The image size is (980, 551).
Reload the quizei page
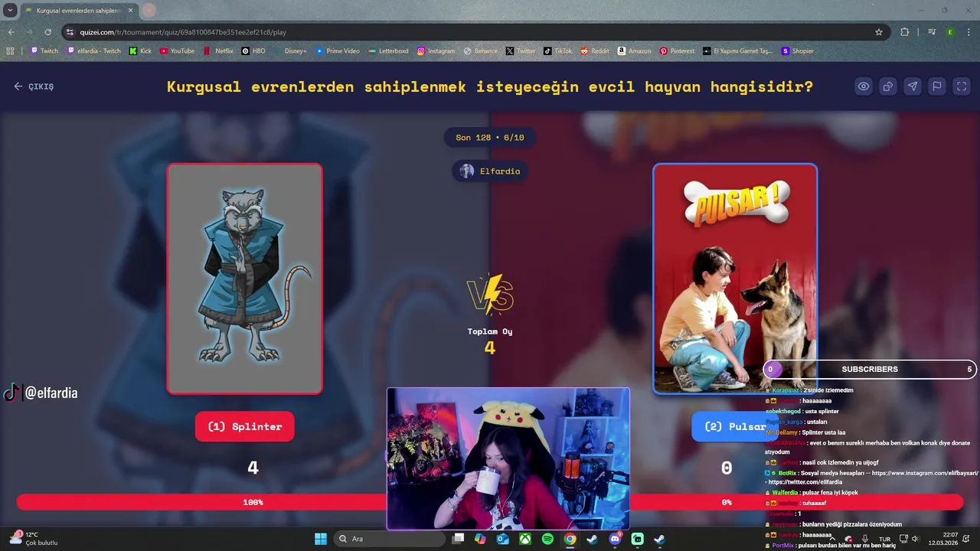[47, 32]
